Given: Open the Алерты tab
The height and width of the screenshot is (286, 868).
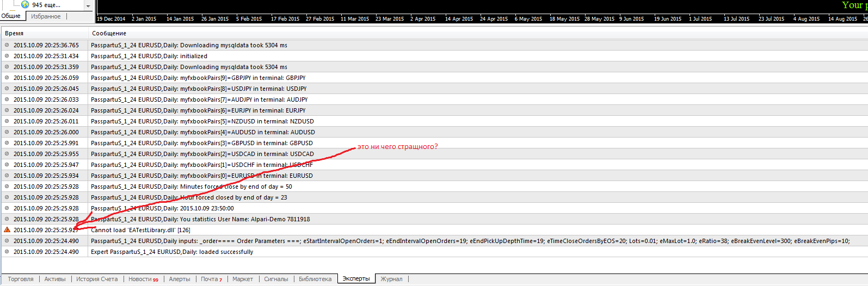Looking at the screenshot, I should (180, 279).
